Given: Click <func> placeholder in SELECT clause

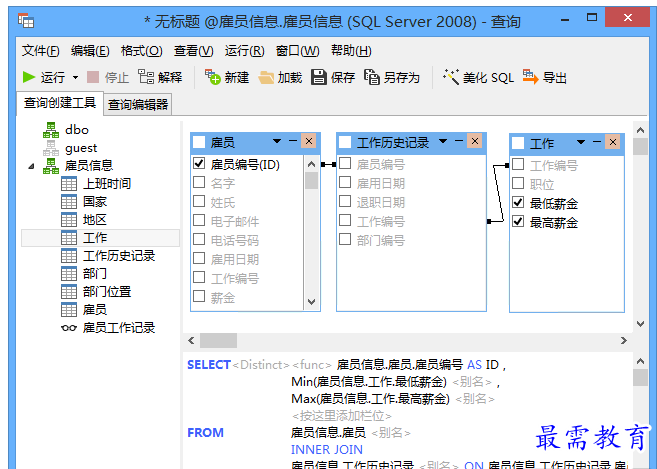Looking at the screenshot, I should pos(312,365).
